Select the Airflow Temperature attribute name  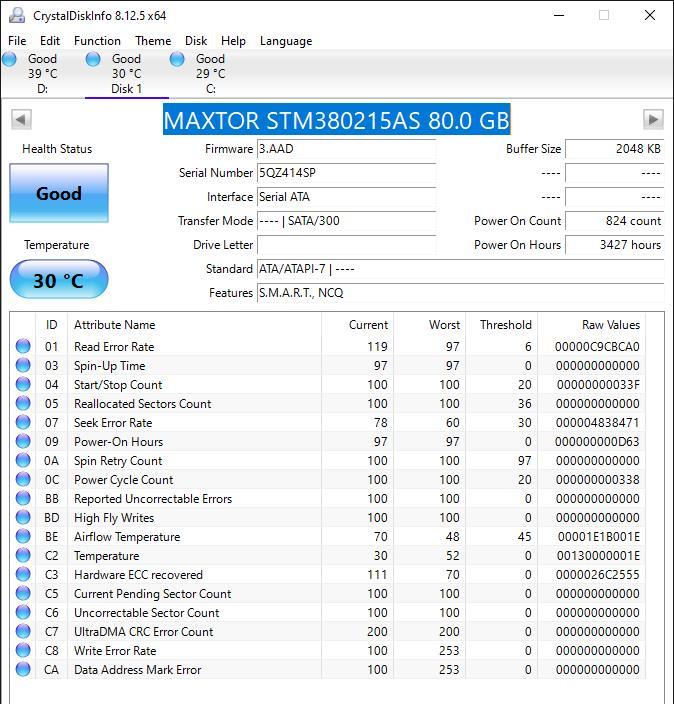point(127,537)
